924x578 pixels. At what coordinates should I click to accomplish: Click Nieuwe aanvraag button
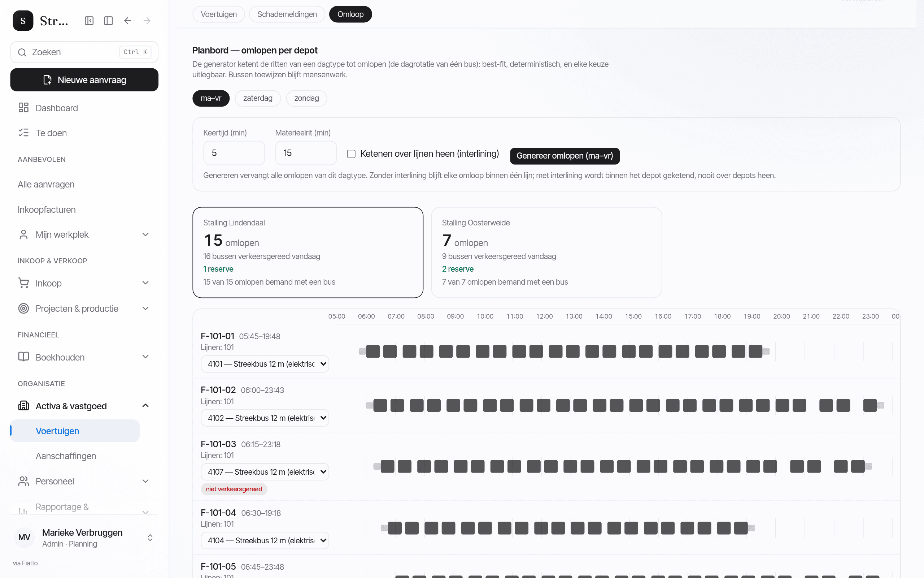84,80
